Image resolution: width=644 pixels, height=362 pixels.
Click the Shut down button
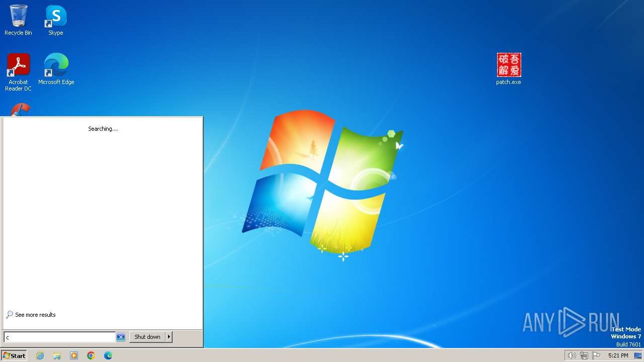click(x=147, y=337)
